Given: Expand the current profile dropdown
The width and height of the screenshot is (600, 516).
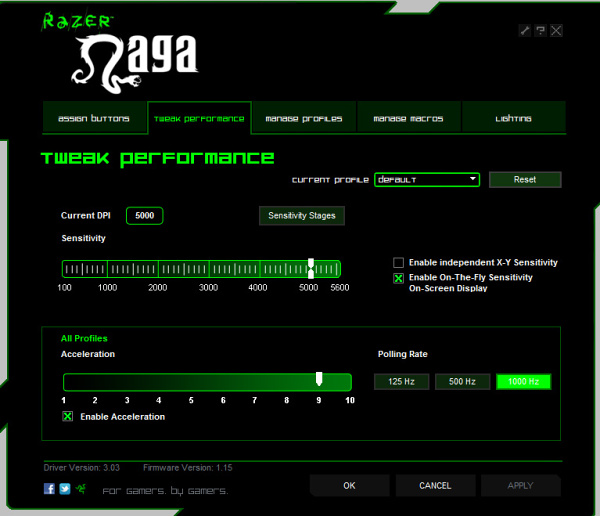Looking at the screenshot, I should pos(427,180).
